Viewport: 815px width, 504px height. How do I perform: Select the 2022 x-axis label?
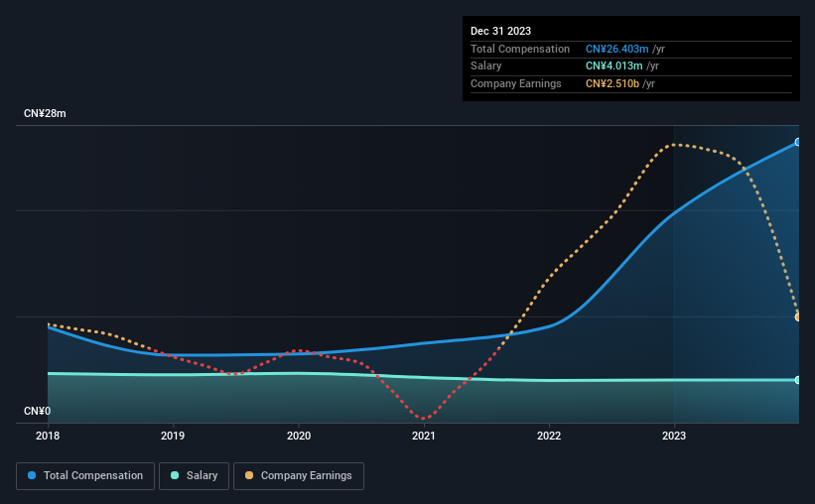click(549, 436)
